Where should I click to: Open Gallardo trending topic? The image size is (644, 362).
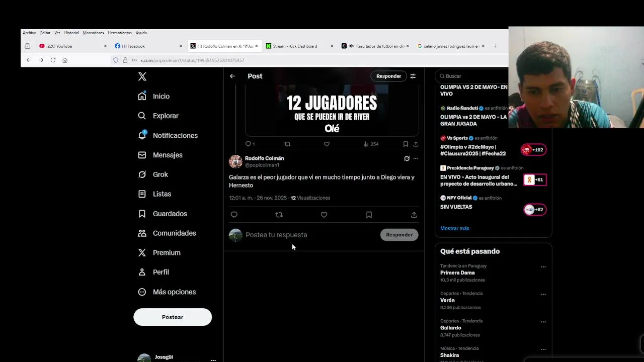(x=451, y=328)
